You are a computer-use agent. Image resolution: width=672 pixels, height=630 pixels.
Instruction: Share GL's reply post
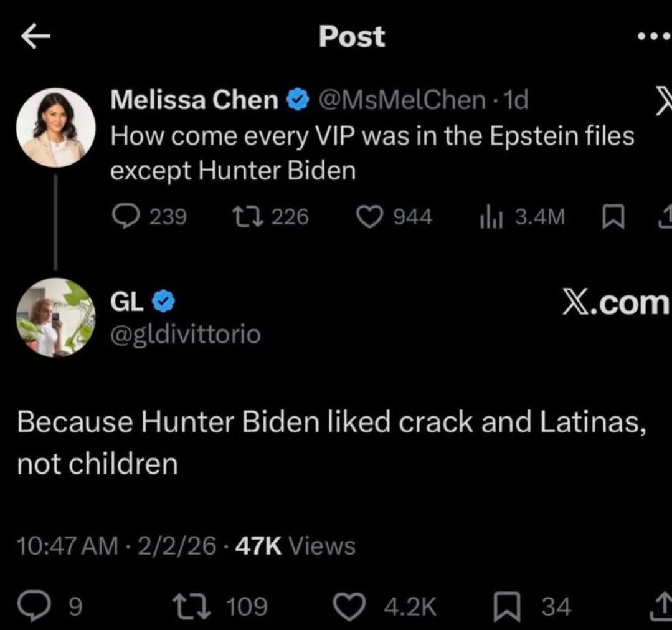click(659, 606)
